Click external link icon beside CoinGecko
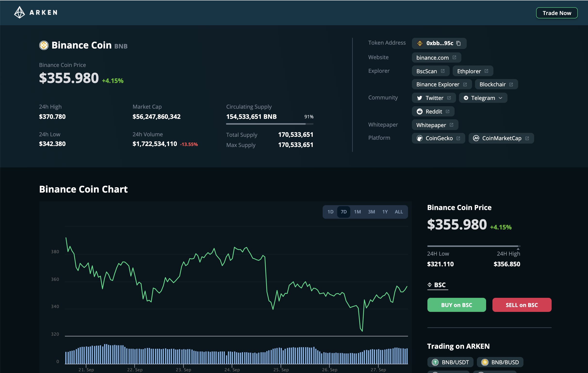The width and height of the screenshot is (588, 373). coord(458,138)
